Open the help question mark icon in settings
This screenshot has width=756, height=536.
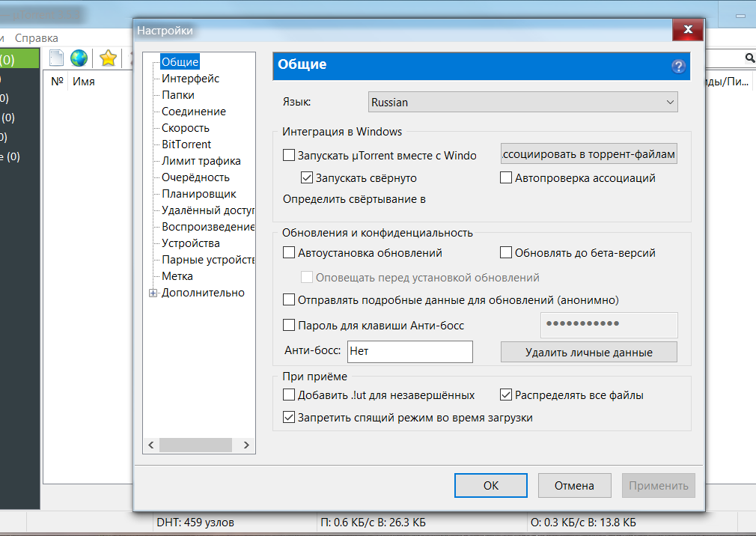tap(678, 66)
